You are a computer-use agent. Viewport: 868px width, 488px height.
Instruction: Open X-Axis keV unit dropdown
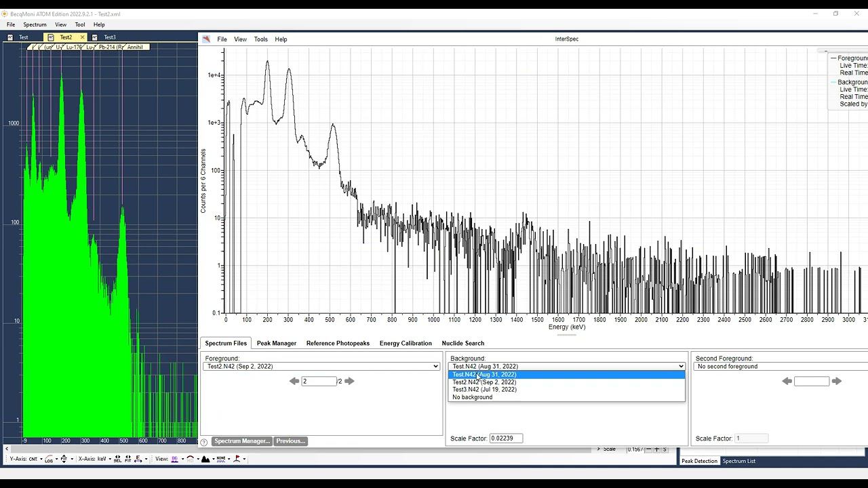(x=110, y=459)
